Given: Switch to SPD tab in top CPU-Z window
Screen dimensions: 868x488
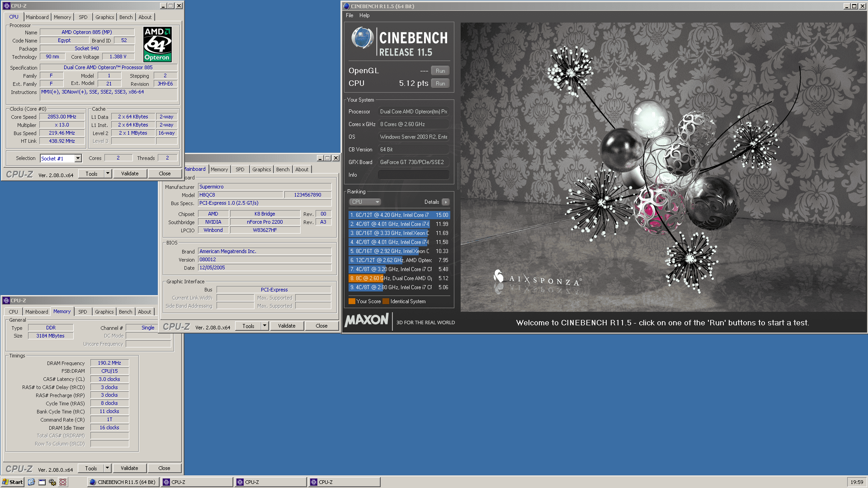Looking at the screenshot, I should (x=83, y=17).
